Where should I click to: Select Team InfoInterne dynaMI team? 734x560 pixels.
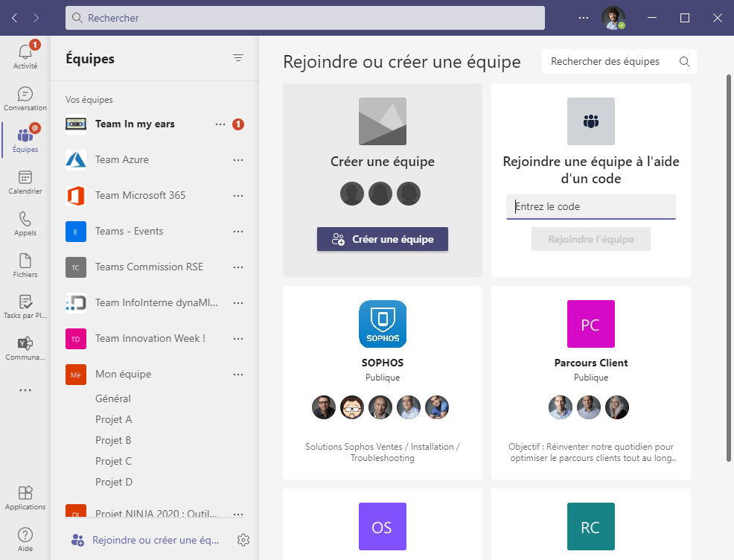(156, 302)
